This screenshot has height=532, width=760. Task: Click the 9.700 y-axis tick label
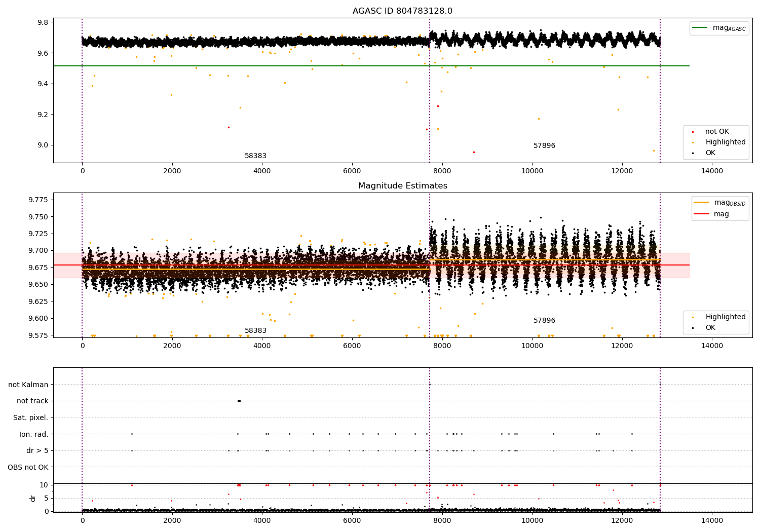point(39,250)
